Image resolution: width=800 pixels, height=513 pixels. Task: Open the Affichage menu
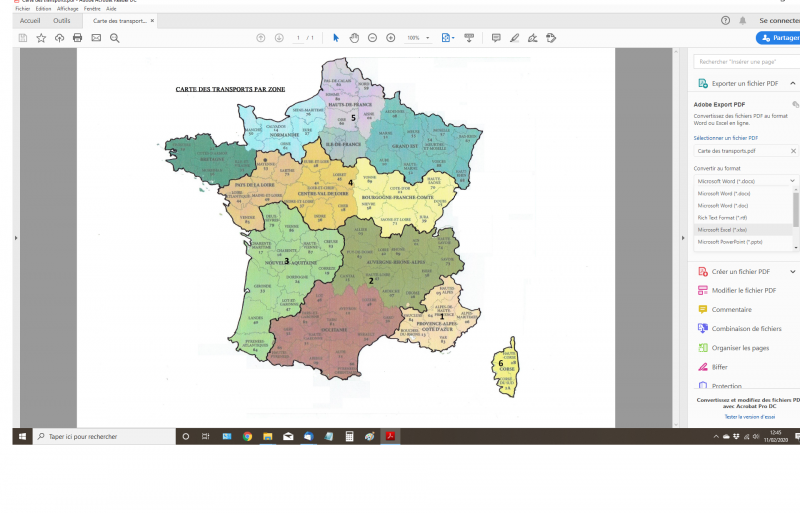[68, 8]
